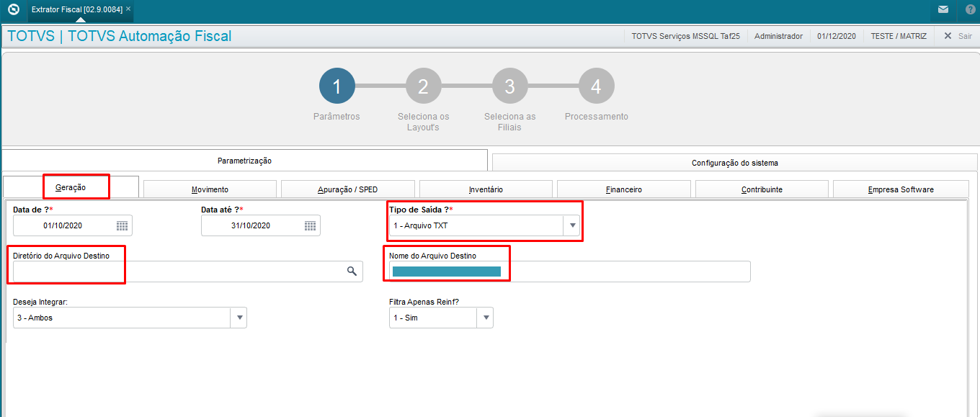This screenshot has width=980, height=417.
Task: Go to wizard step 3 Seleciona as Filiais
Action: pos(509,86)
